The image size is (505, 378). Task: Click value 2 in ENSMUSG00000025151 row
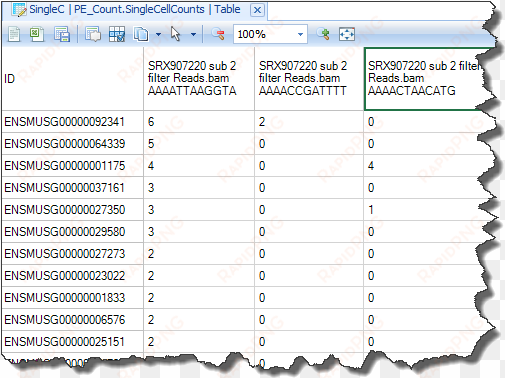(151, 342)
